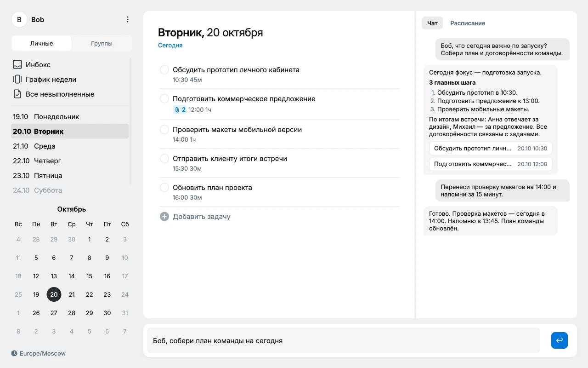
Task: Switch to the 'Личные' tab
Action: [42, 43]
